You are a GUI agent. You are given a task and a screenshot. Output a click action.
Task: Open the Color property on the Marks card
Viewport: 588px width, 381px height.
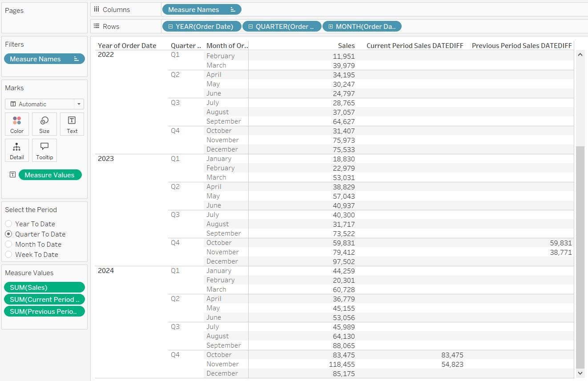click(x=16, y=124)
